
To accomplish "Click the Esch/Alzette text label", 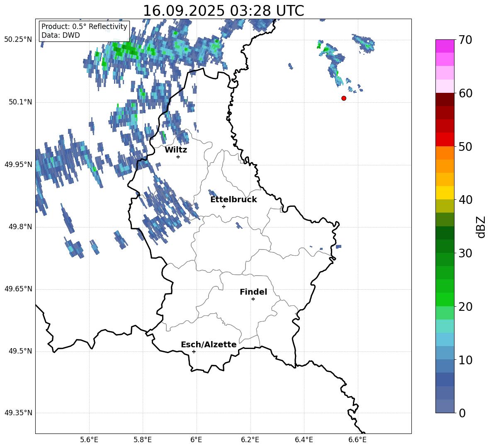I will point(209,345).
